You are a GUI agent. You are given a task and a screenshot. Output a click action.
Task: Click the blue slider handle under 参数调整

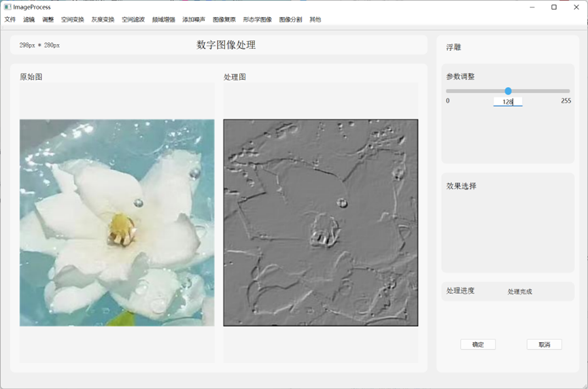(508, 91)
